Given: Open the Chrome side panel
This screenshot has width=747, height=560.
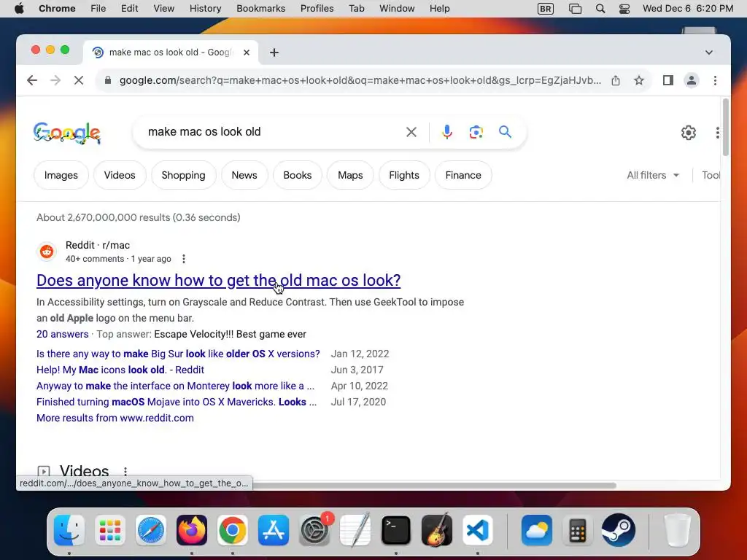Looking at the screenshot, I should pos(668,80).
